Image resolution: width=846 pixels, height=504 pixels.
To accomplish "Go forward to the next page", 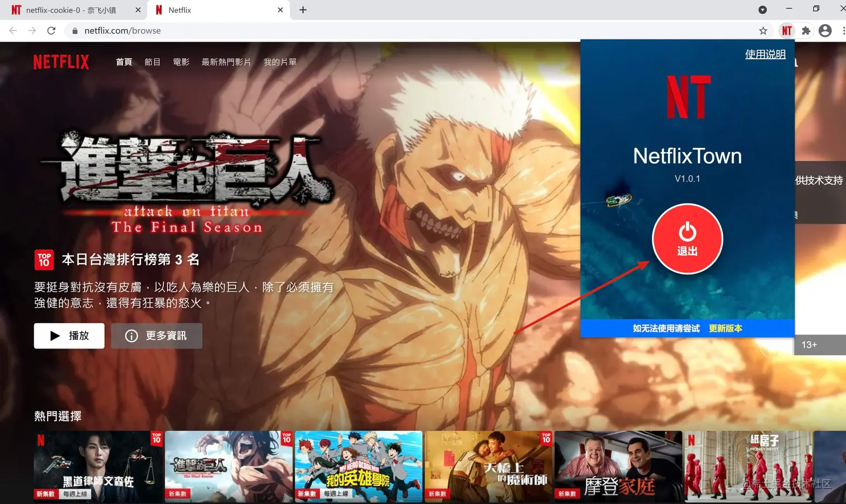I will 32,31.
